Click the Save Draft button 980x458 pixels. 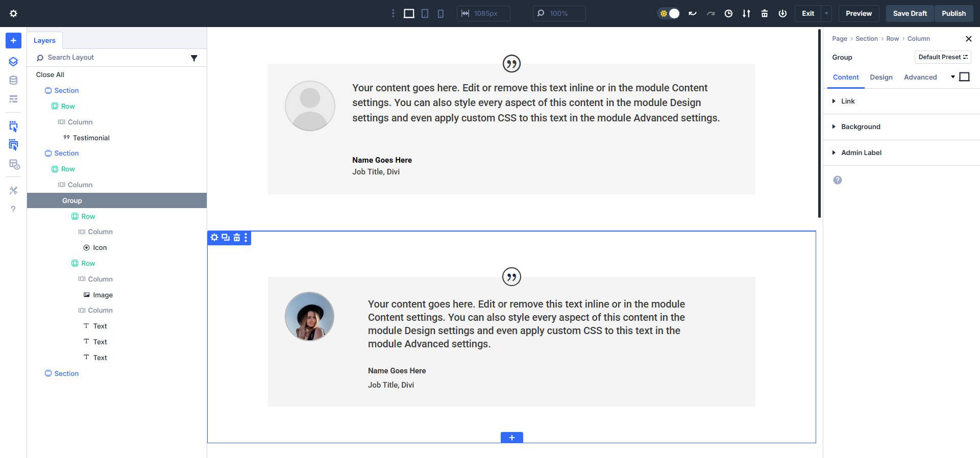pyautogui.click(x=910, y=14)
